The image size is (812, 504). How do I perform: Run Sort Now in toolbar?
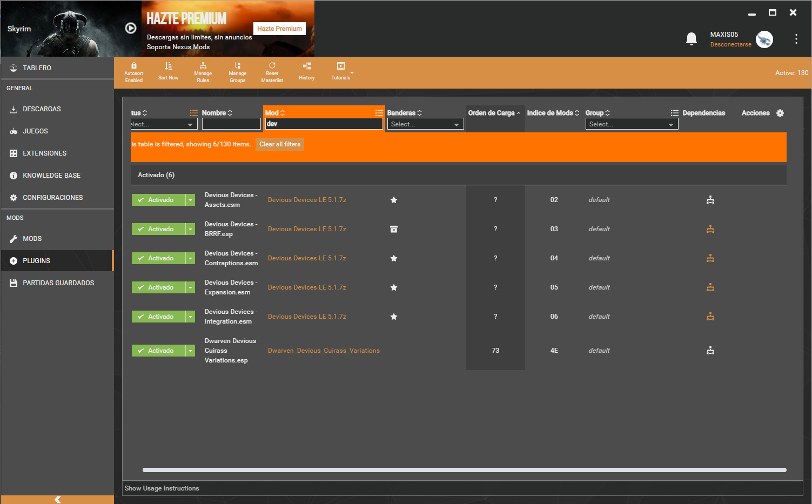[168, 71]
